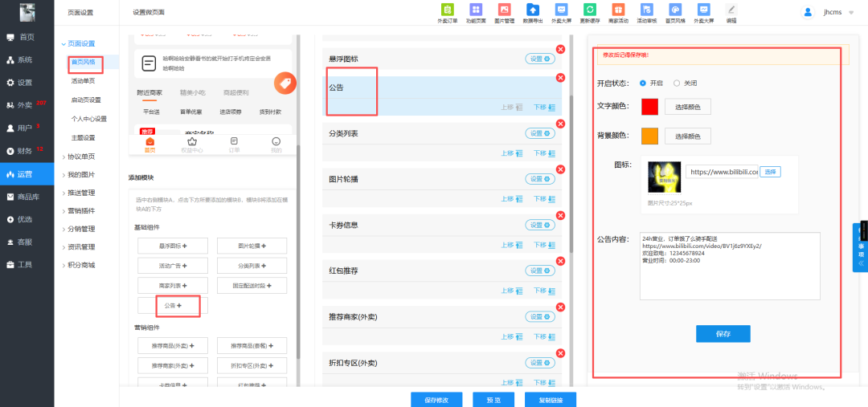Click the red 文字颜色 color swatch

click(649, 107)
